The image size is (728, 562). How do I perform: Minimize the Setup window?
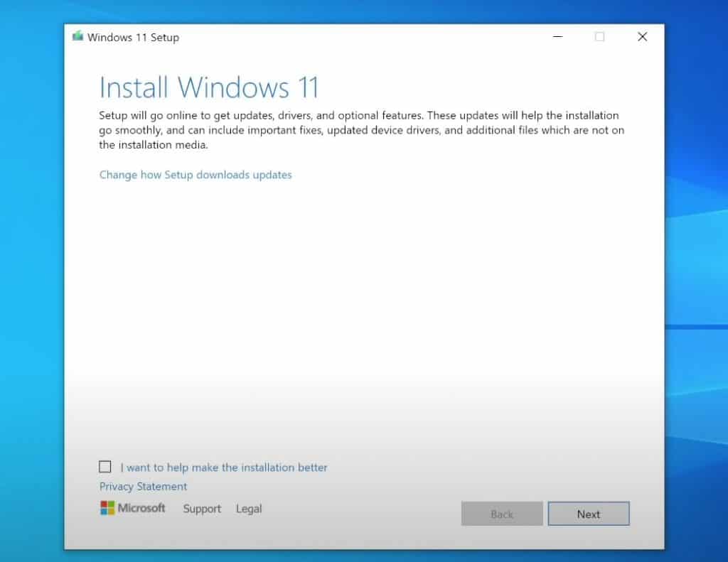(x=558, y=36)
